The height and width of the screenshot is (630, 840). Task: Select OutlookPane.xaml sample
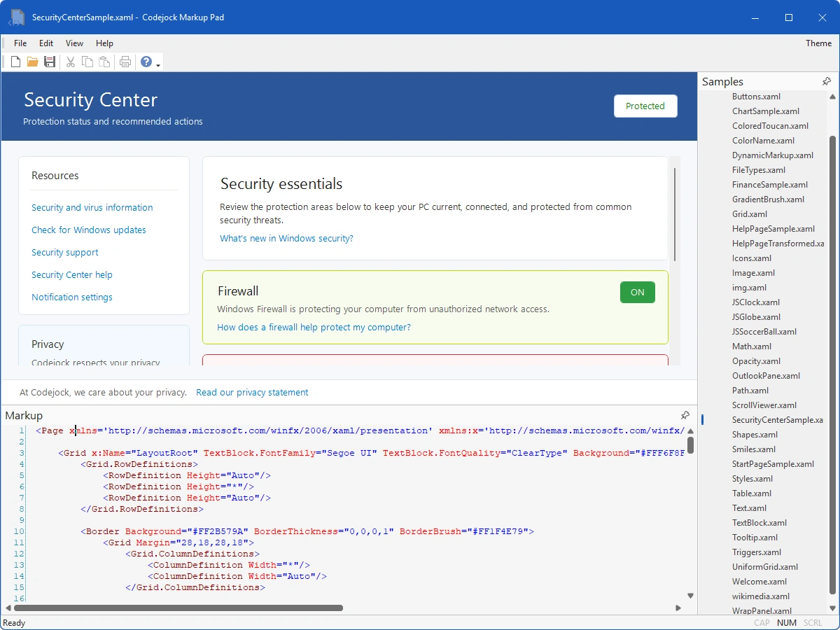pyautogui.click(x=766, y=376)
